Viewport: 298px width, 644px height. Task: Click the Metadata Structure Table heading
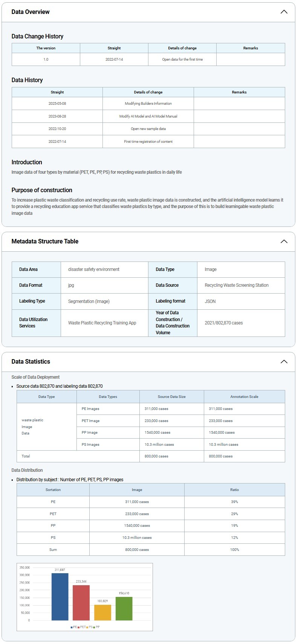click(45, 241)
